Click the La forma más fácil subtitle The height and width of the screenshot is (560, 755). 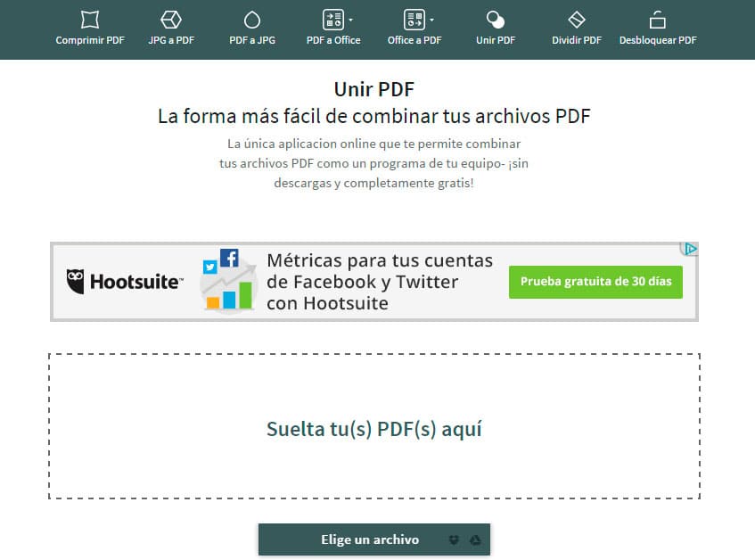374,116
